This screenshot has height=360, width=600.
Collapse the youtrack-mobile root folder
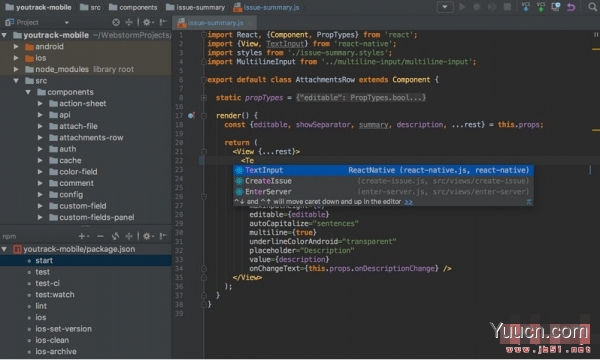[4, 35]
